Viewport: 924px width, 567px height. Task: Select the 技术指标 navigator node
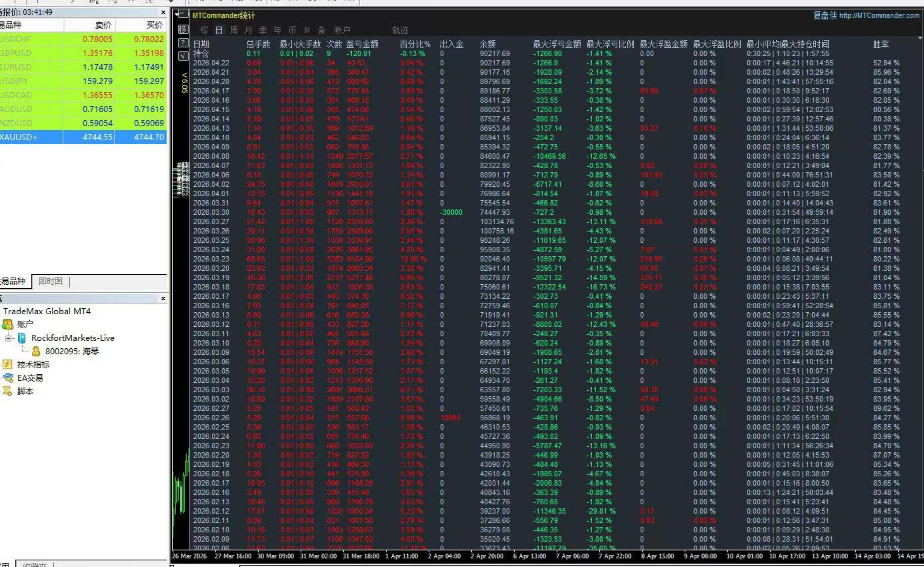click(33, 364)
